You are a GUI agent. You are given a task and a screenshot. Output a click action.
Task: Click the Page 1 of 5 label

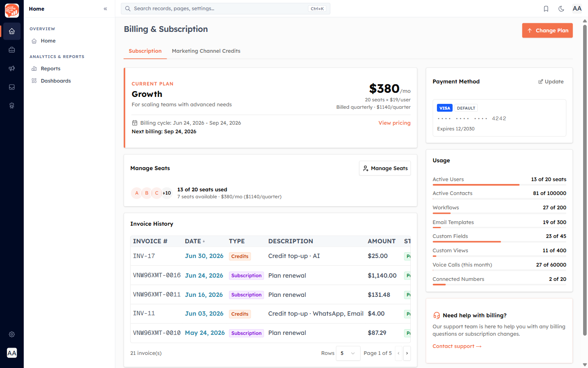[378, 353]
